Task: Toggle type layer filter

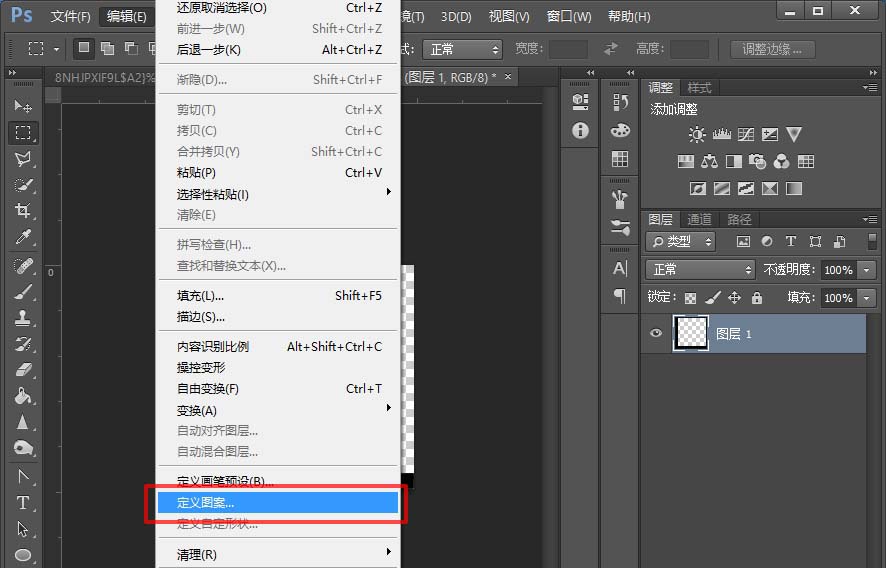Action: click(x=791, y=241)
